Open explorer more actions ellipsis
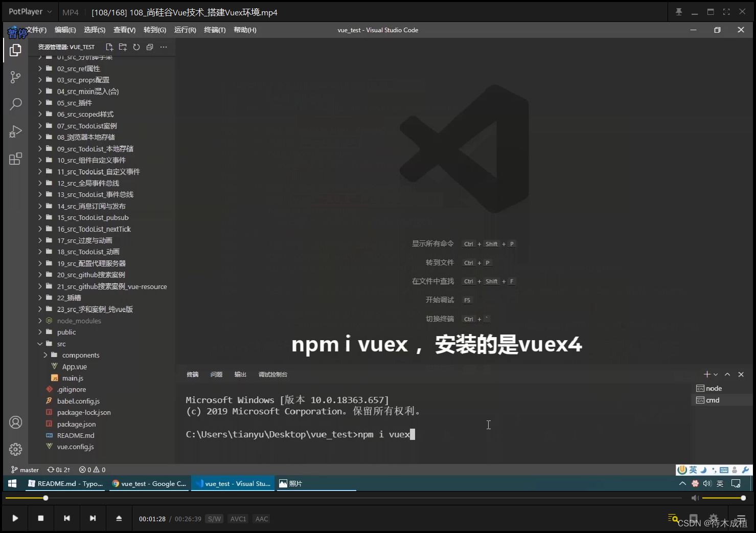 tap(164, 47)
